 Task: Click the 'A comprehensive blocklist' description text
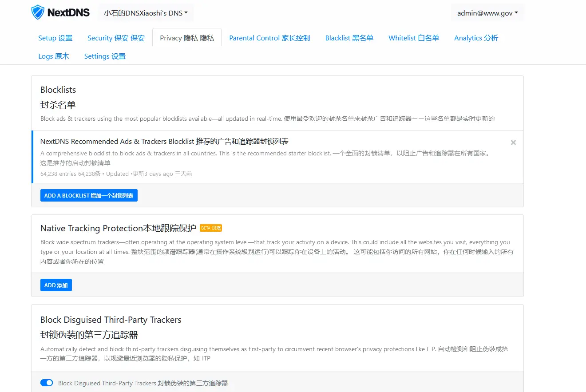click(x=265, y=158)
